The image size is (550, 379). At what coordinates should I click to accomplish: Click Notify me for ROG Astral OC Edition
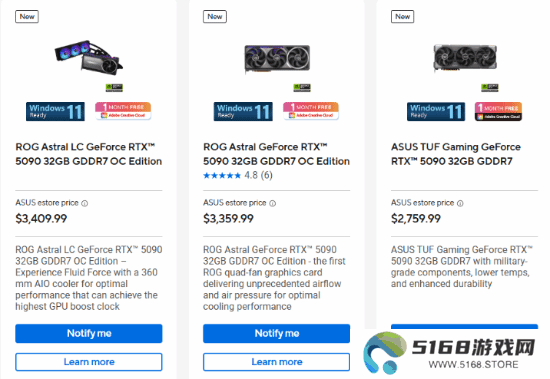276,333
